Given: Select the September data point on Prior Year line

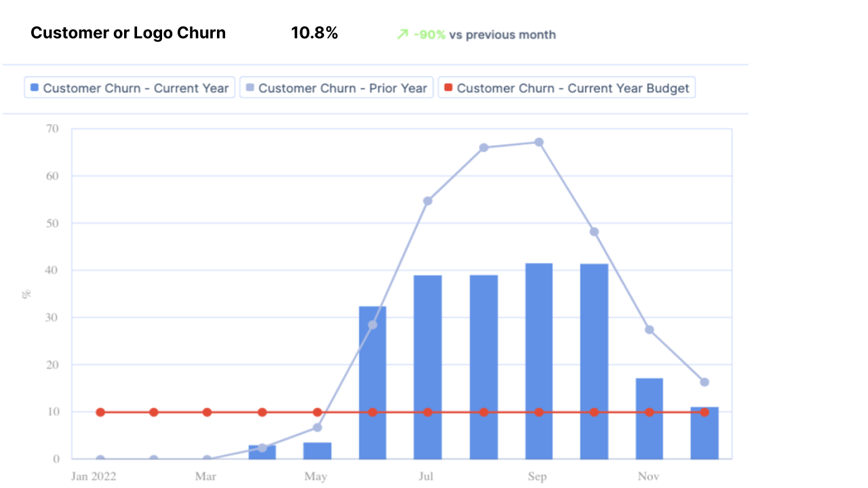Looking at the screenshot, I should [x=538, y=141].
